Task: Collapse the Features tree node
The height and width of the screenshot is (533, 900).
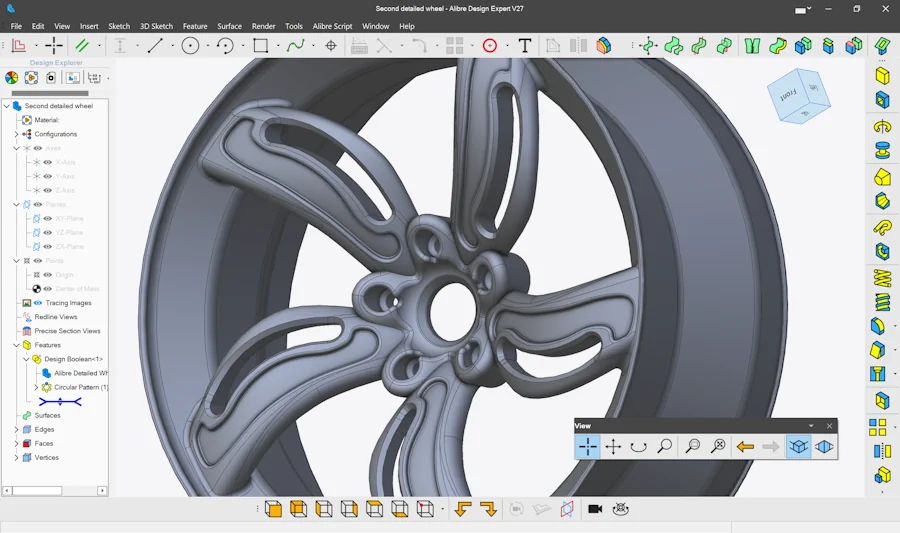Action: [x=16, y=345]
